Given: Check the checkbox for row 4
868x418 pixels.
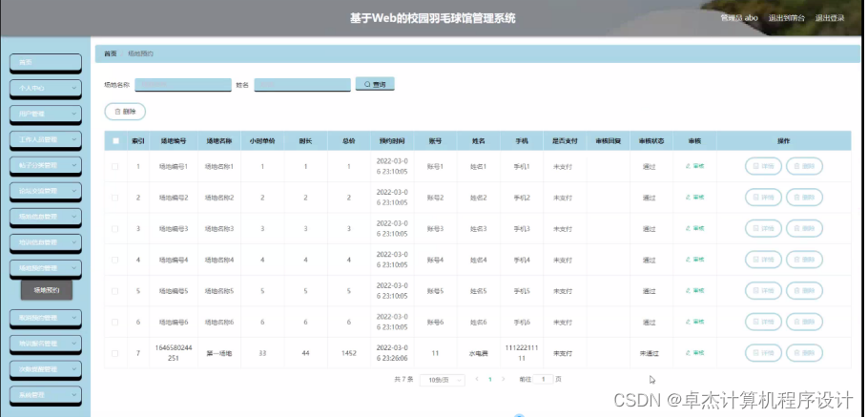Looking at the screenshot, I should click(x=115, y=260).
